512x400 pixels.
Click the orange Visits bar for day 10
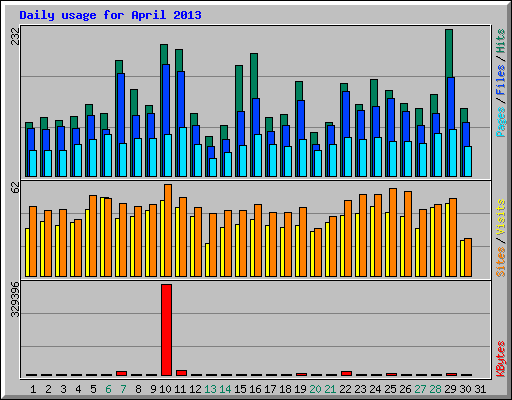click(x=168, y=230)
